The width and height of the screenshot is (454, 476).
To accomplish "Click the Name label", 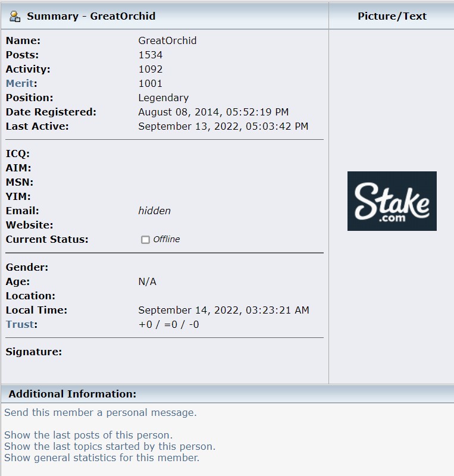I will pyautogui.click(x=23, y=40).
